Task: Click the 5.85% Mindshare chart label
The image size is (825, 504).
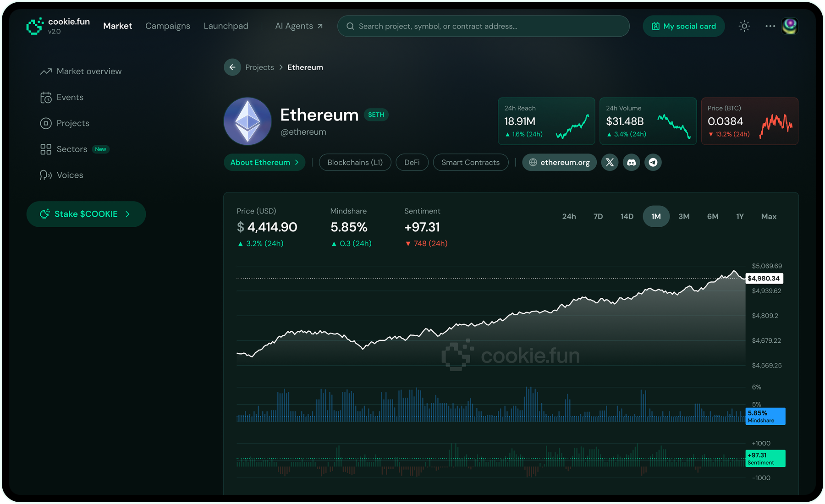Action: pyautogui.click(x=765, y=416)
